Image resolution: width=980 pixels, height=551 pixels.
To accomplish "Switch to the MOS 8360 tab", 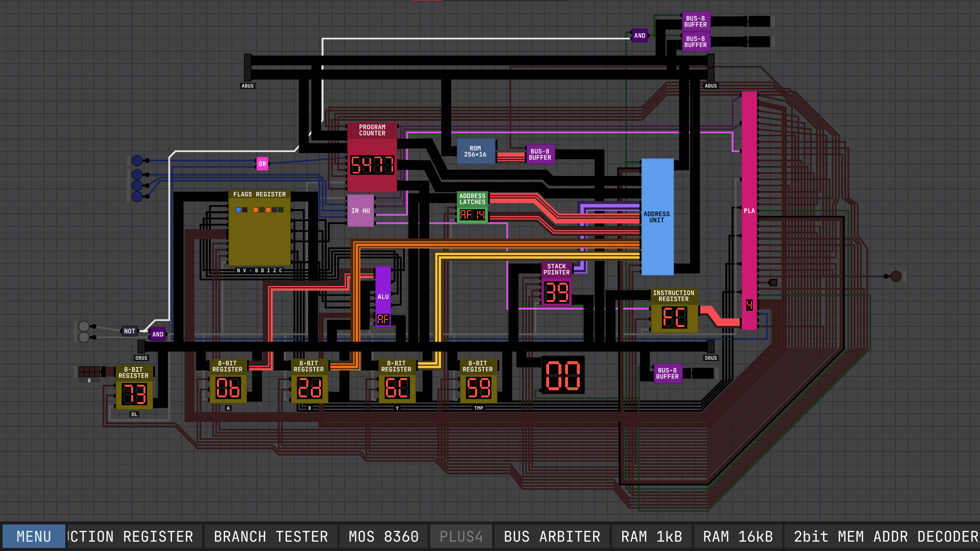I will tap(383, 536).
